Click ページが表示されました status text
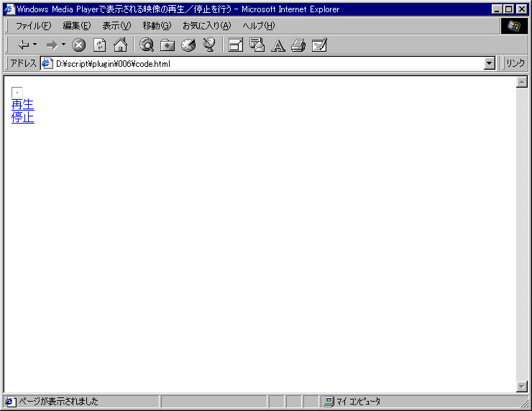This screenshot has width=532, height=411. [58, 402]
